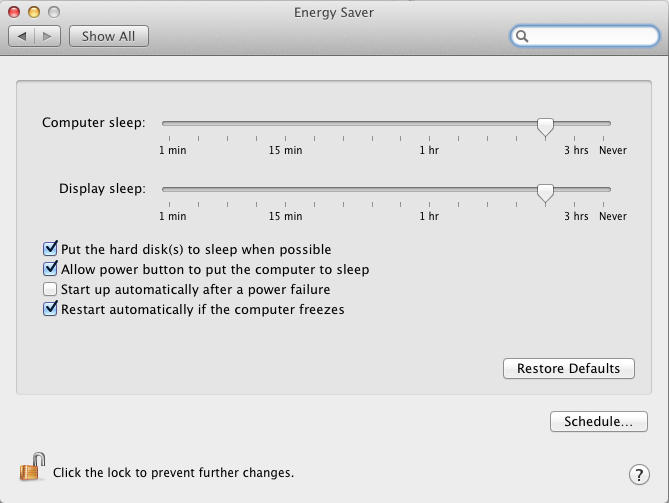
Task: Enable Start up automatically after power failure
Action: (50, 289)
